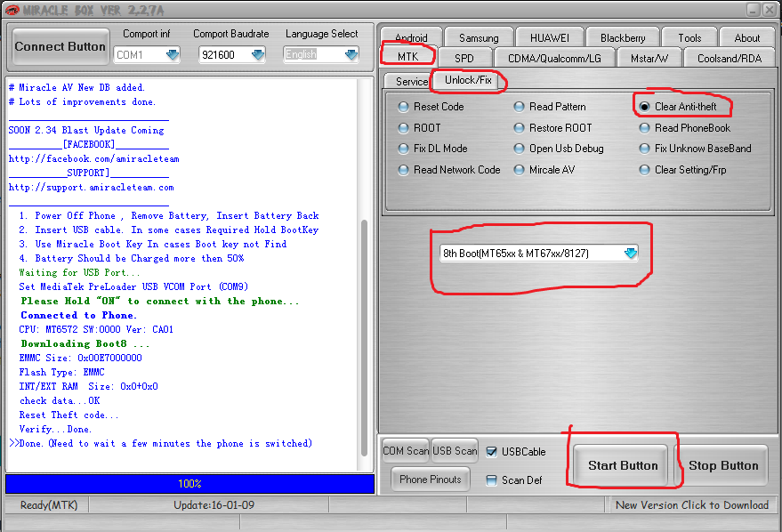
Task: Click the 'CPU: MT6572 SW:0000 Ver: CA01' log line
Action: coord(96,329)
